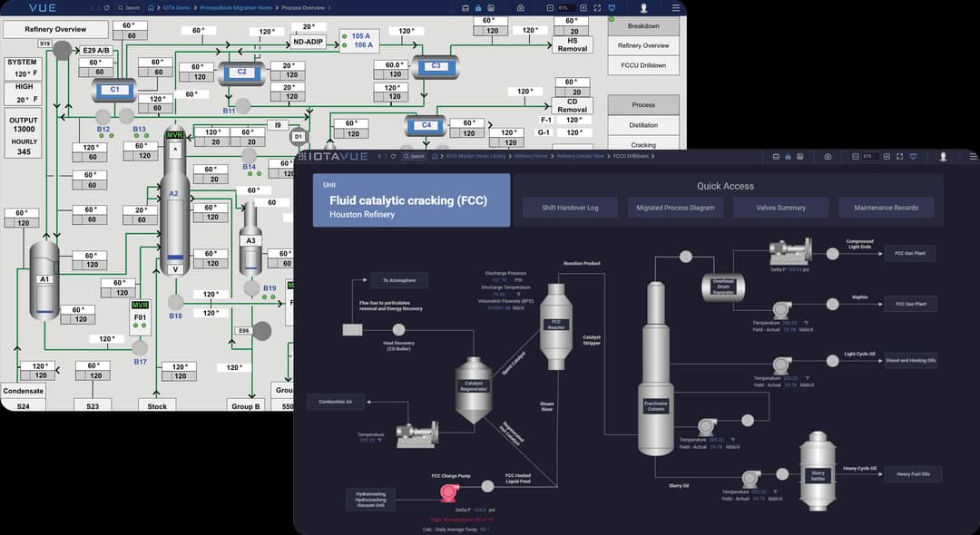This screenshot has height=535, width=980.
Task: Click Search field in FCCU Drilldown toolbar
Action: tap(414, 156)
